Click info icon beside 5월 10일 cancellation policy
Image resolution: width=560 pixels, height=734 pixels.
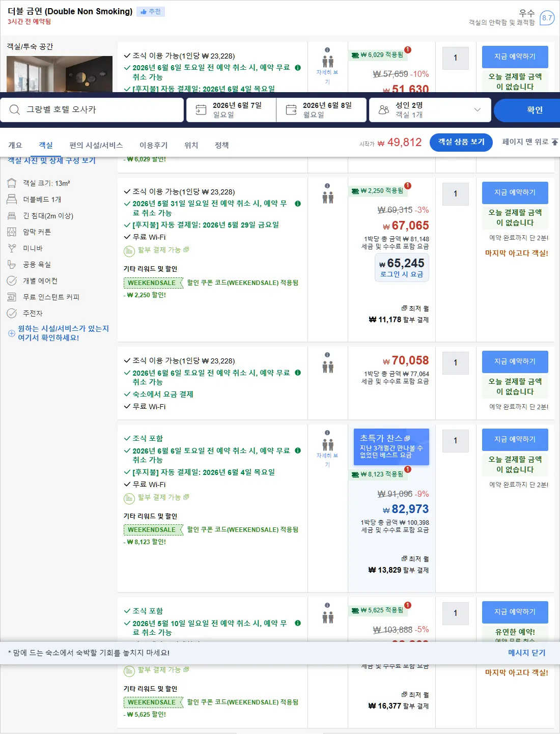pyautogui.click(x=298, y=624)
